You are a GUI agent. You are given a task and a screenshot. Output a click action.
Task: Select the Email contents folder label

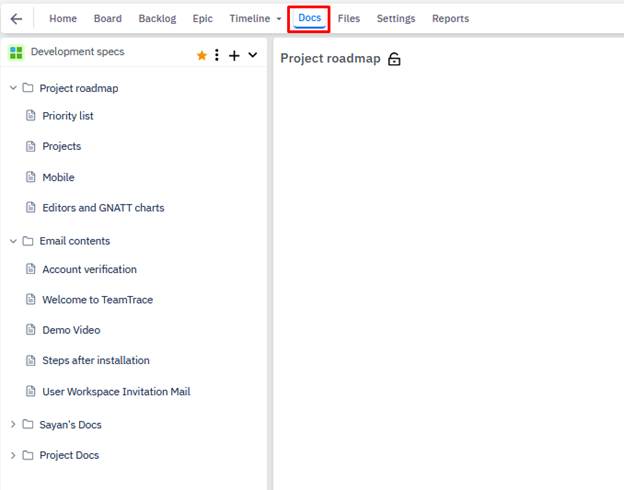(x=75, y=241)
